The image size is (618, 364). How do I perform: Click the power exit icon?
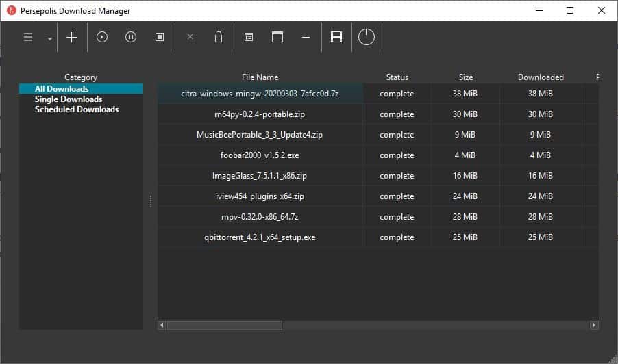pos(366,37)
